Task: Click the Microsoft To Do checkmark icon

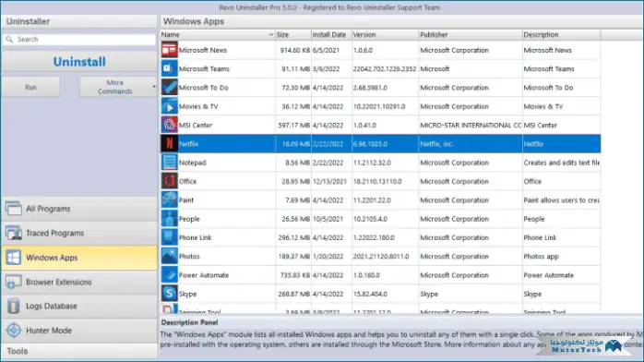Action: pyautogui.click(x=169, y=88)
